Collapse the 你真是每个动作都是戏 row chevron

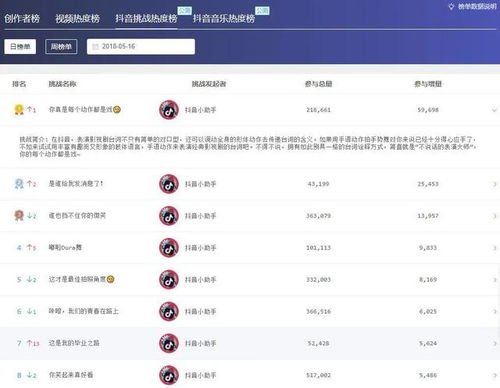[494, 110]
